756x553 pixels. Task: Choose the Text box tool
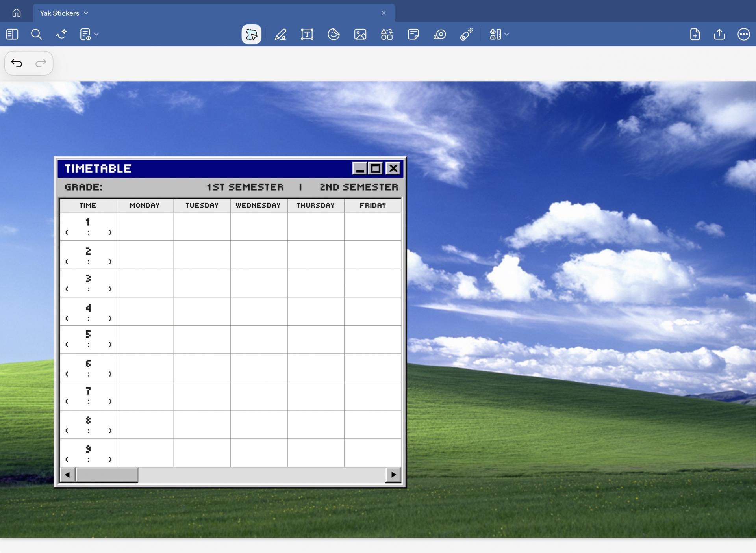coord(307,34)
